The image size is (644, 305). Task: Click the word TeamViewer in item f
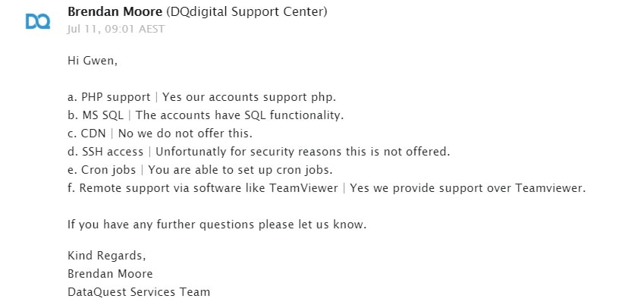pos(303,188)
